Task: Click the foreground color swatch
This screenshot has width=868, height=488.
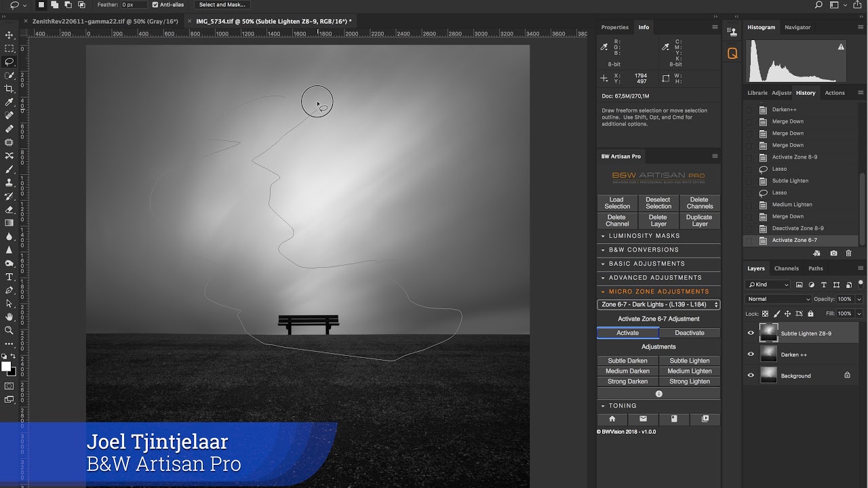Action: click(6, 367)
